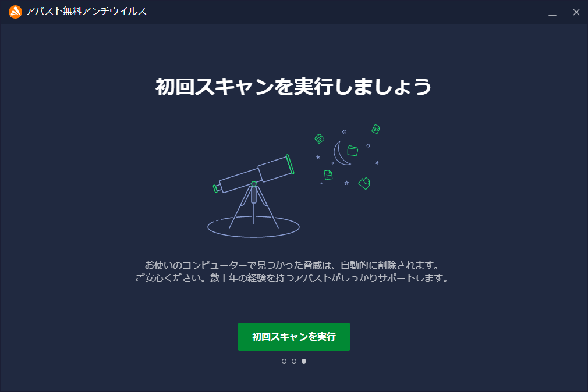
Task: Click the green folder icon near the moon
Action: click(352, 150)
